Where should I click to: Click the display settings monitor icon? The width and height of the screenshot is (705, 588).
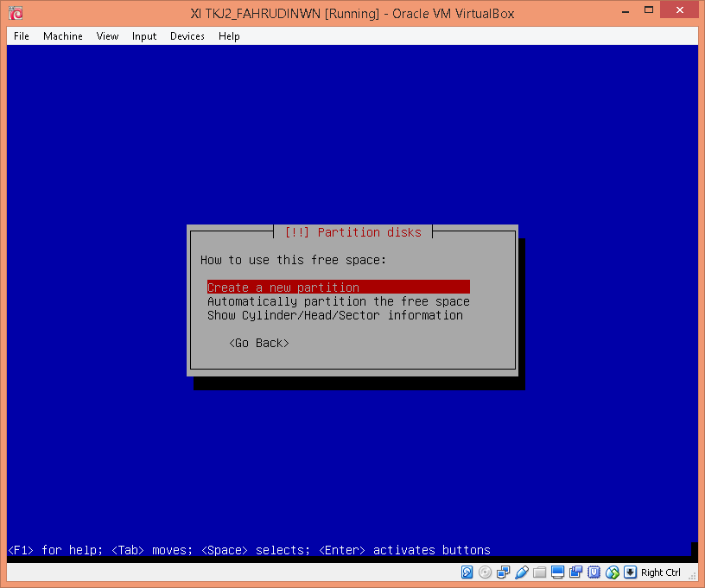pos(557,572)
